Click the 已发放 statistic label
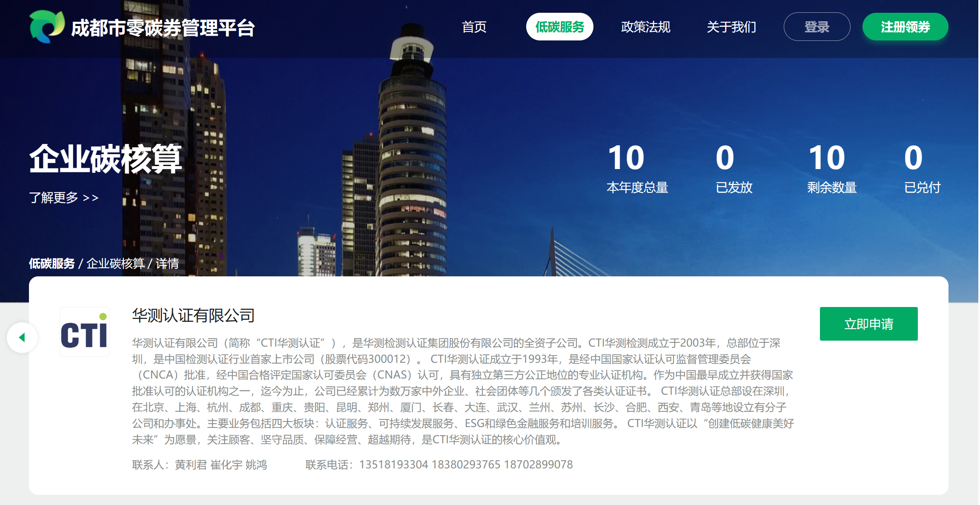The height and width of the screenshot is (505, 980). click(x=734, y=187)
